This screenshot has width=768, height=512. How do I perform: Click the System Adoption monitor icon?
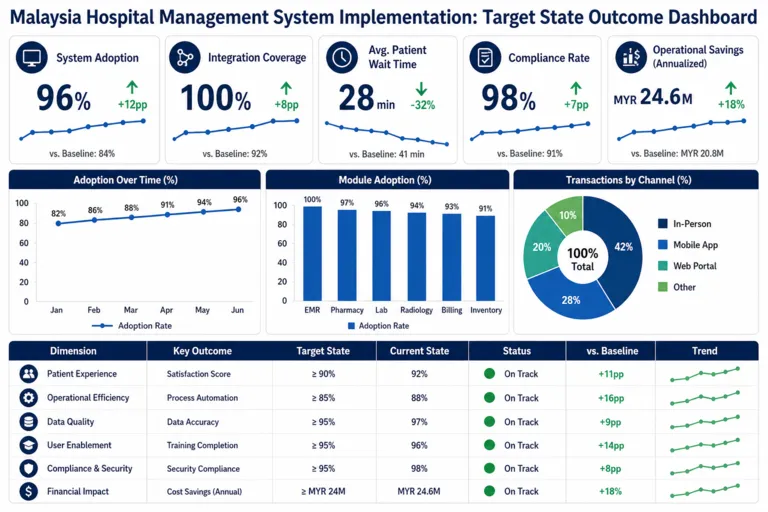coord(31,58)
